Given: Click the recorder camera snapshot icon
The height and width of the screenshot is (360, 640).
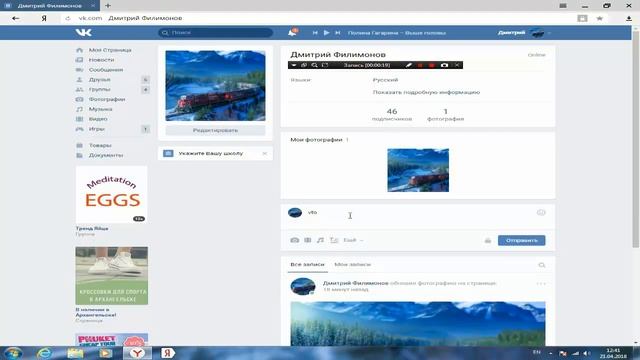Looking at the screenshot, I should coord(444,65).
